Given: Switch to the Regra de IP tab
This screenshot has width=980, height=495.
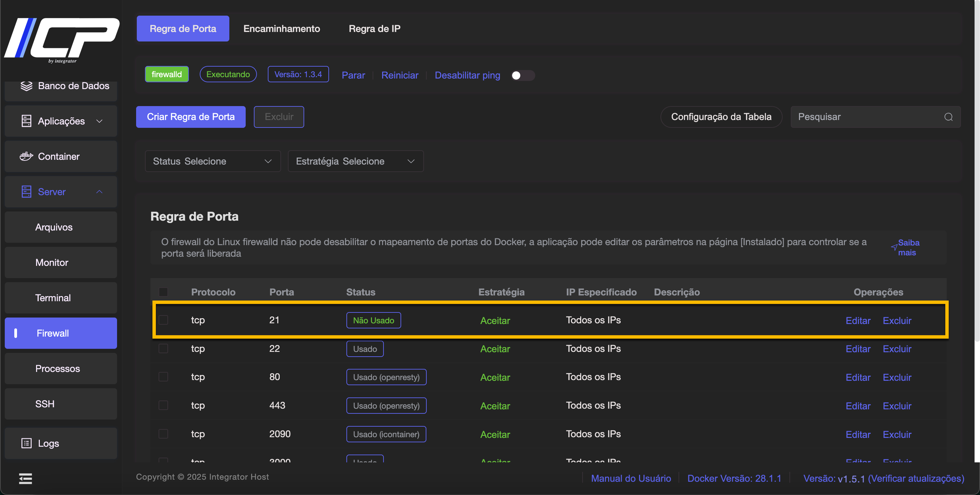Looking at the screenshot, I should tap(374, 29).
